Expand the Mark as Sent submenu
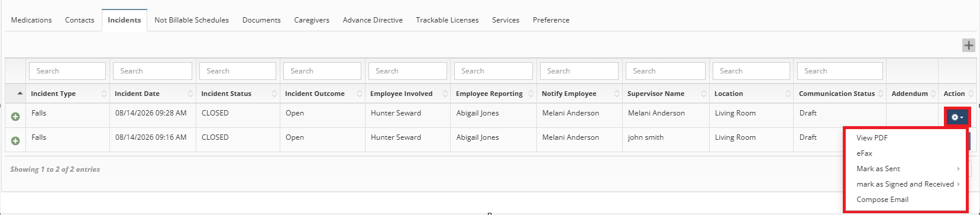Image resolution: width=980 pixels, height=215 pixels. 905,168
